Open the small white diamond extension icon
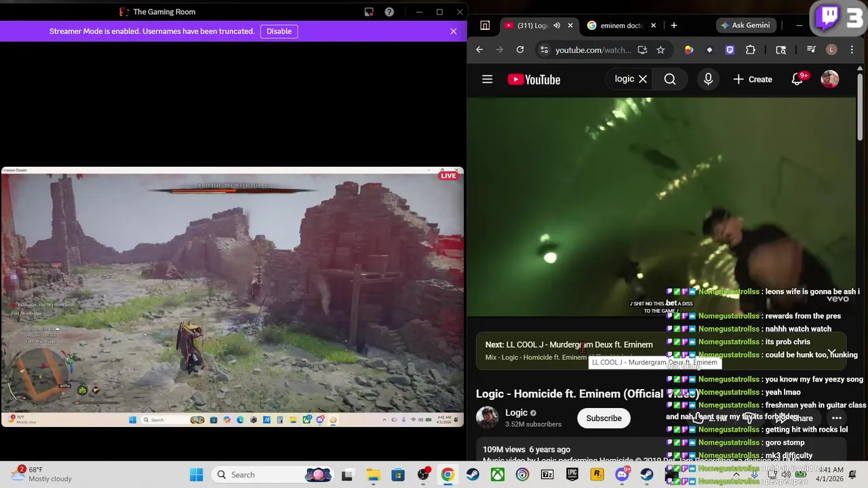This screenshot has width=868, height=488. pyautogui.click(x=709, y=49)
